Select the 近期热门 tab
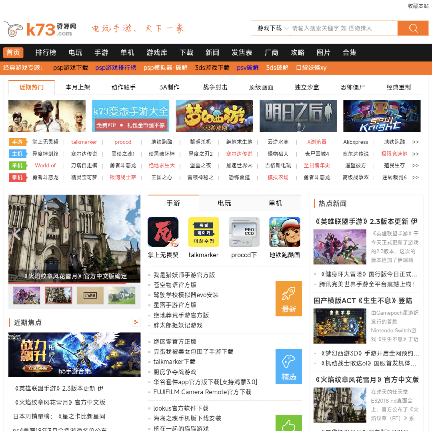432x431 pixels. coord(31,87)
